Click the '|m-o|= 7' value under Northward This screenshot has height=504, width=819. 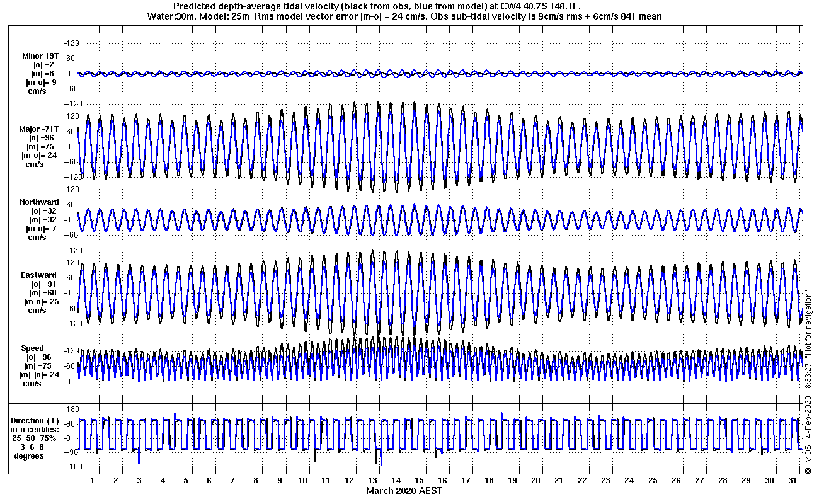click(x=42, y=229)
